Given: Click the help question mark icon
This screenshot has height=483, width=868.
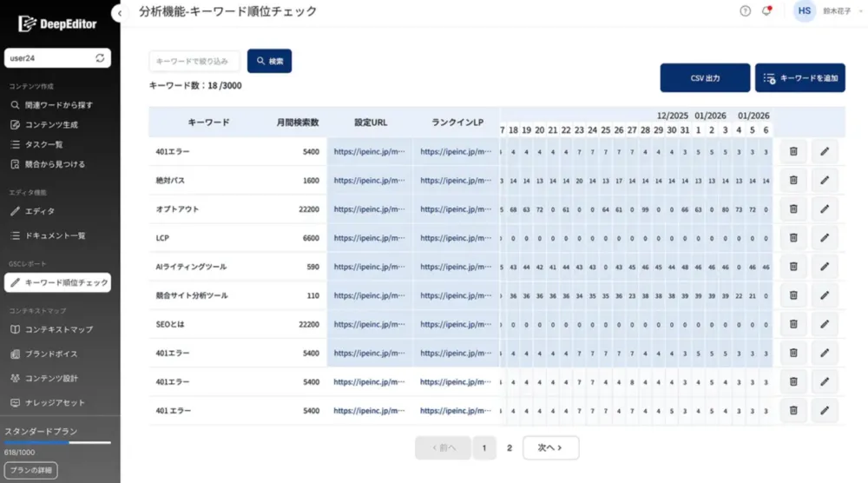Looking at the screenshot, I should (x=745, y=11).
